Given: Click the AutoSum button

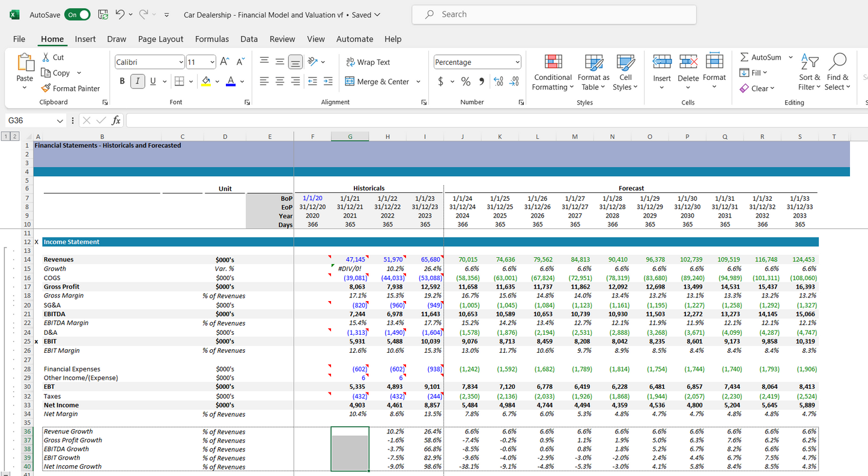Looking at the screenshot, I should (x=760, y=57).
